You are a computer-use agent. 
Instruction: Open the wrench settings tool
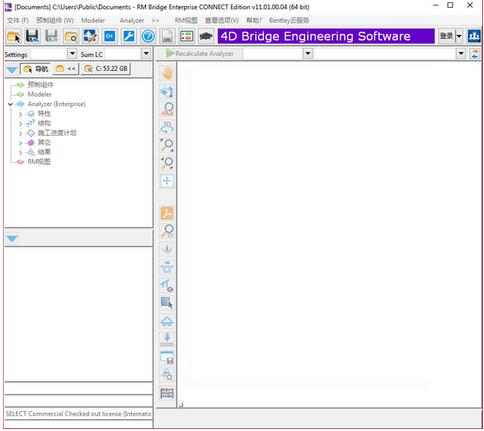click(x=129, y=36)
